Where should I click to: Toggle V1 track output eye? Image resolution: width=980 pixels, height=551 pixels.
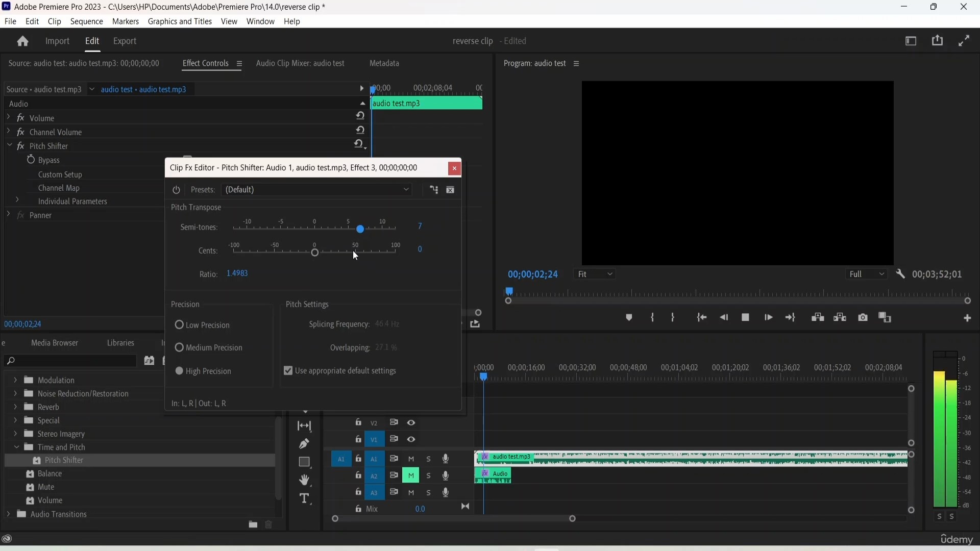(x=412, y=440)
